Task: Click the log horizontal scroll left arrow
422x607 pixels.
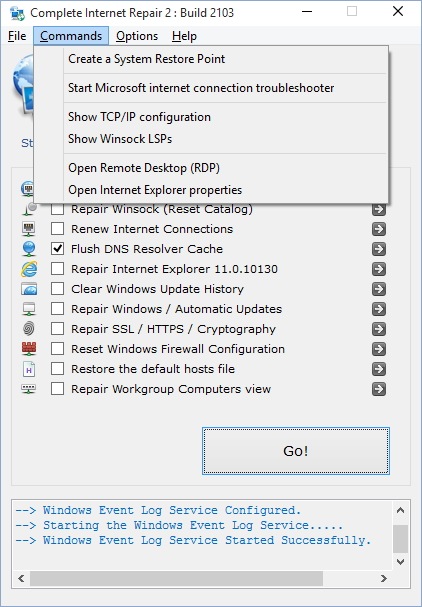Action: pyautogui.click(x=21, y=579)
